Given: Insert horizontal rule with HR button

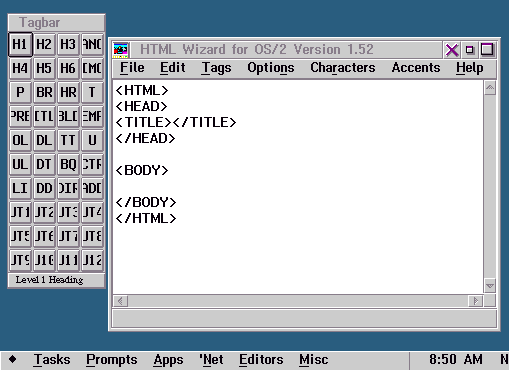Looking at the screenshot, I should click(68, 92).
